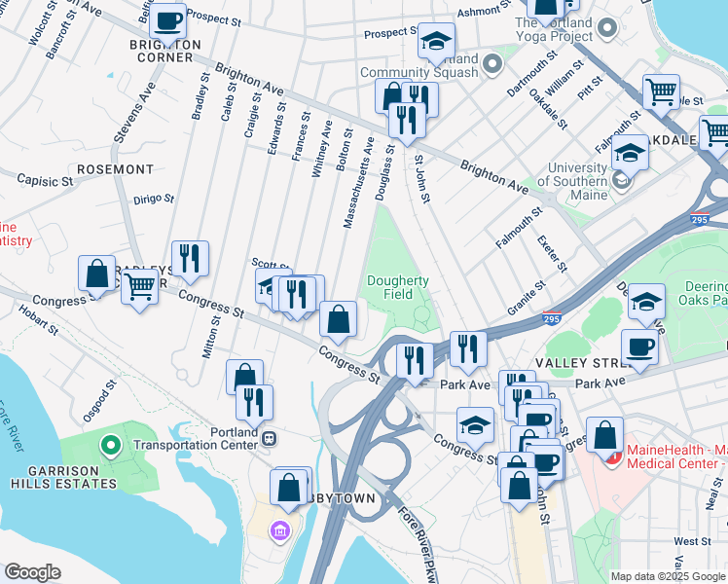Click the restaurant marker above Congress St near Bradley's Corner
728x584 pixels.
(190, 260)
